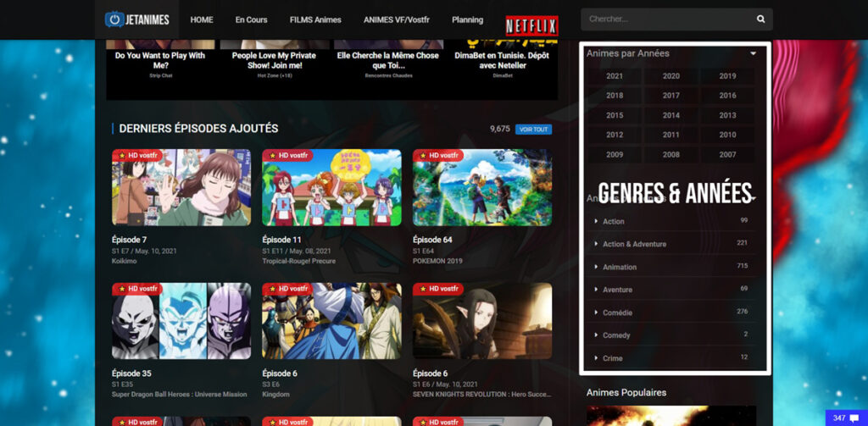
Task: Click the Super Dragon Ball Heroes title
Action: coord(180,395)
